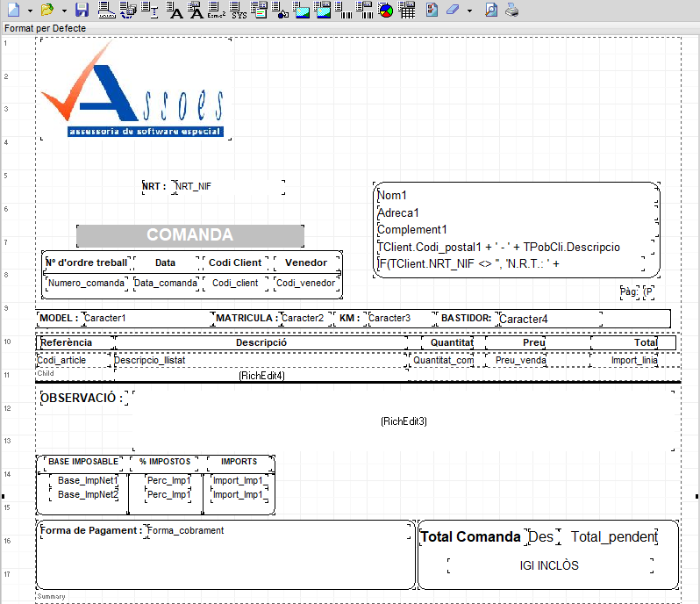Select the data-bound text 'A' tool
Viewport: 700px width, 604px height.
(x=195, y=10)
